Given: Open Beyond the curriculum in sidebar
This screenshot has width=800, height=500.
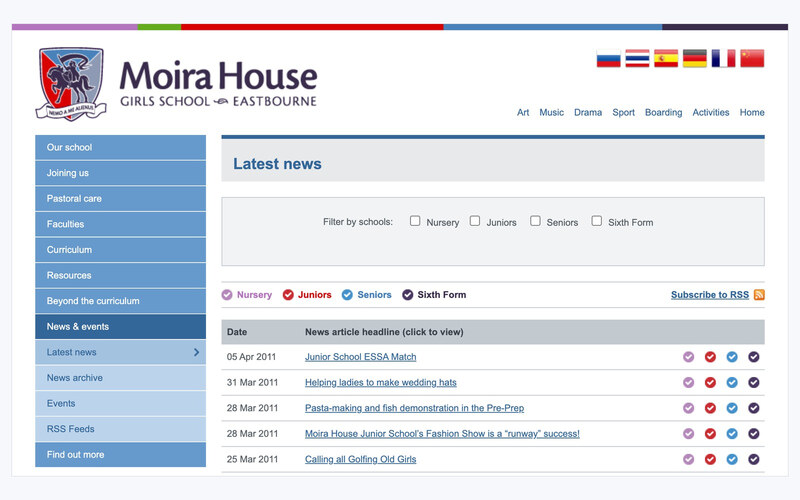Looking at the screenshot, I should tap(120, 301).
